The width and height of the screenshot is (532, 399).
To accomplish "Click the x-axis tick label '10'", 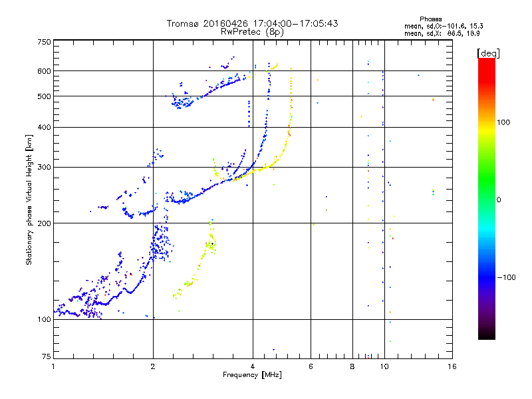I will (384, 366).
